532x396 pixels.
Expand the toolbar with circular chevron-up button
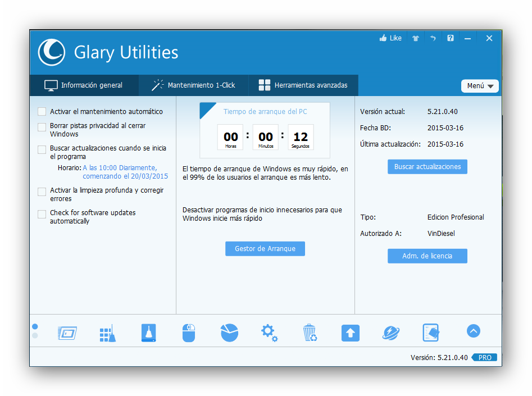coord(474,331)
